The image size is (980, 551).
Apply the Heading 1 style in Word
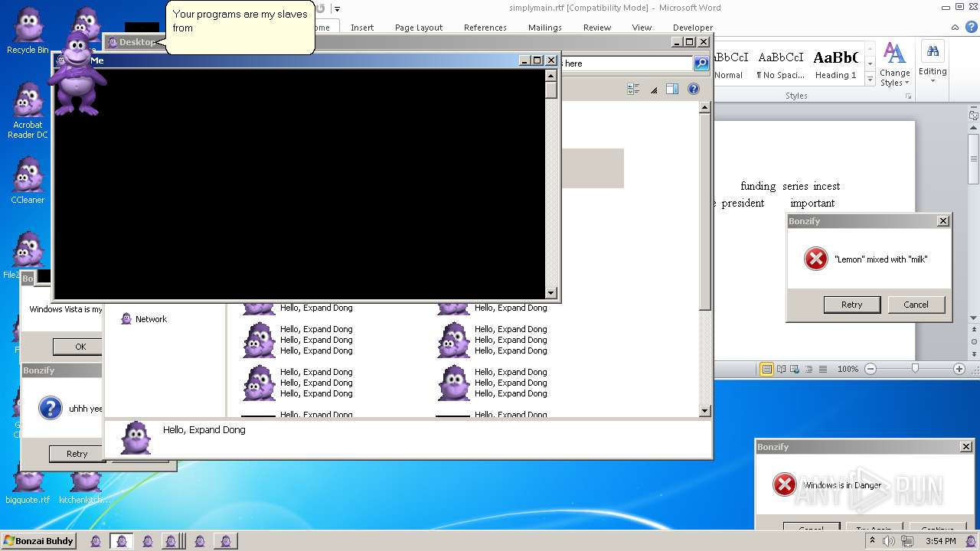(x=836, y=64)
